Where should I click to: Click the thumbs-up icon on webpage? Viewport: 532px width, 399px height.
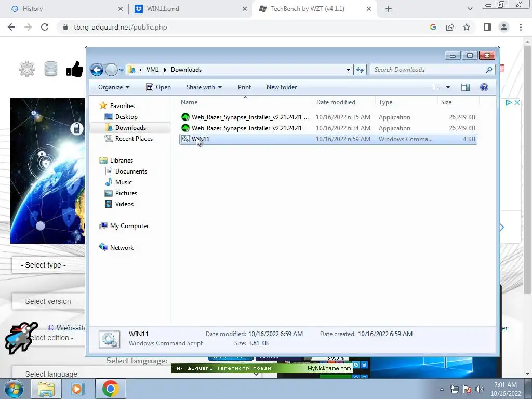[x=75, y=69]
